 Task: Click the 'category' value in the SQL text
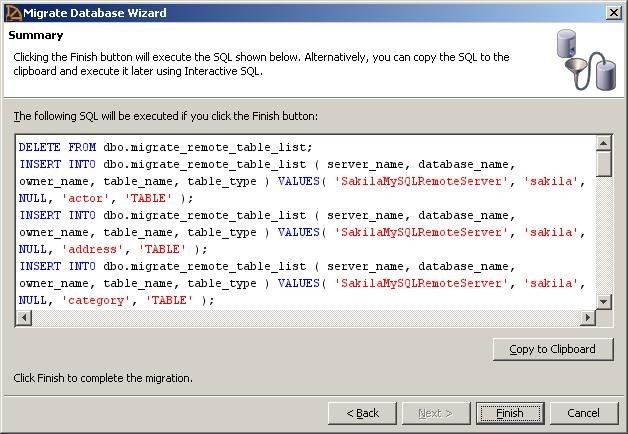[x=92, y=300]
